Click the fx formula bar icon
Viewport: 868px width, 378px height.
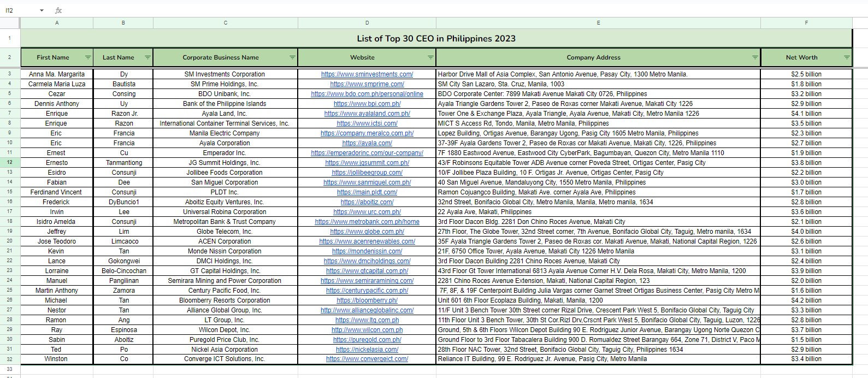point(58,10)
